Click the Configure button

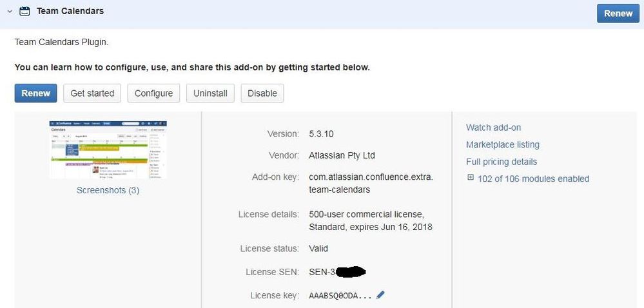click(153, 93)
